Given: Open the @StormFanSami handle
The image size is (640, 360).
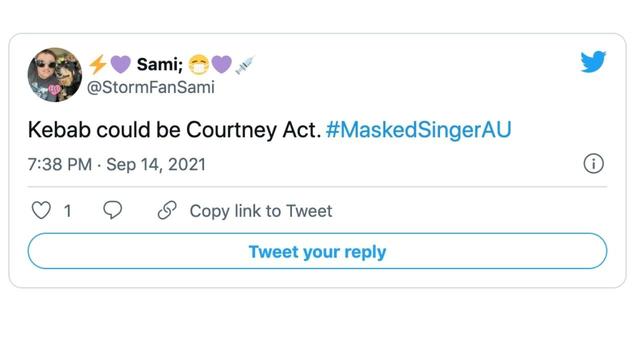Looking at the screenshot, I should point(151,87).
